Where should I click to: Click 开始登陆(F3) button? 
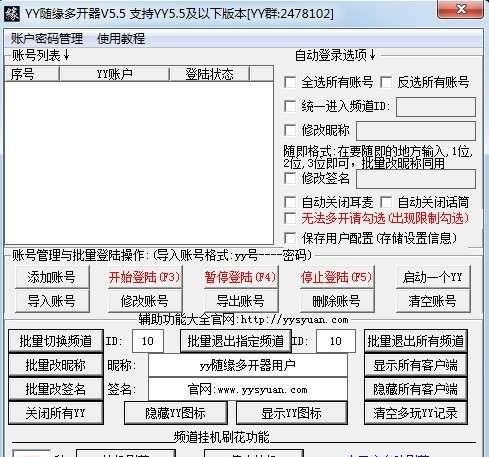pyautogui.click(x=145, y=277)
